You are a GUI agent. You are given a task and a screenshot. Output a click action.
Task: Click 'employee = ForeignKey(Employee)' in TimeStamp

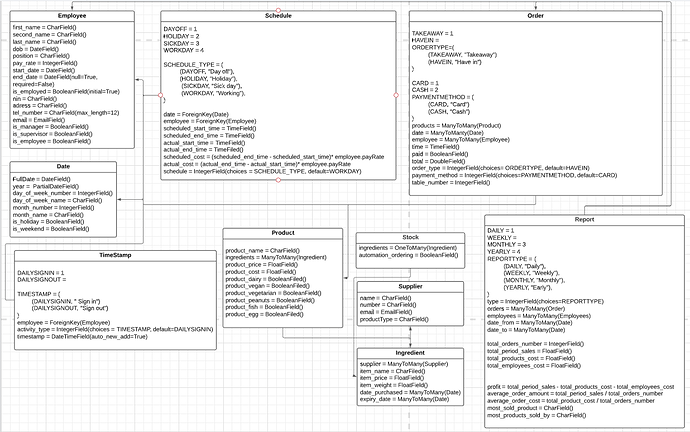[64, 323]
